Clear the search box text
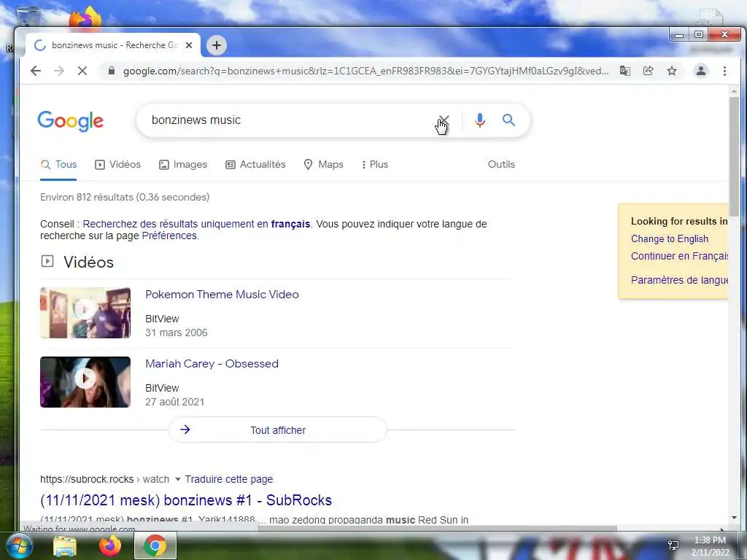747x560 pixels. (x=444, y=120)
